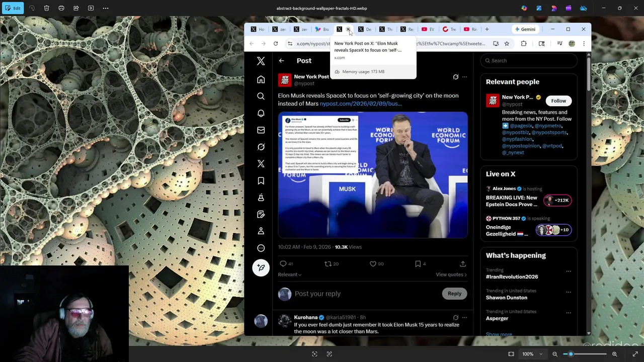644x362 pixels.
Task: Follow New York Post
Action: (x=558, y=101)
